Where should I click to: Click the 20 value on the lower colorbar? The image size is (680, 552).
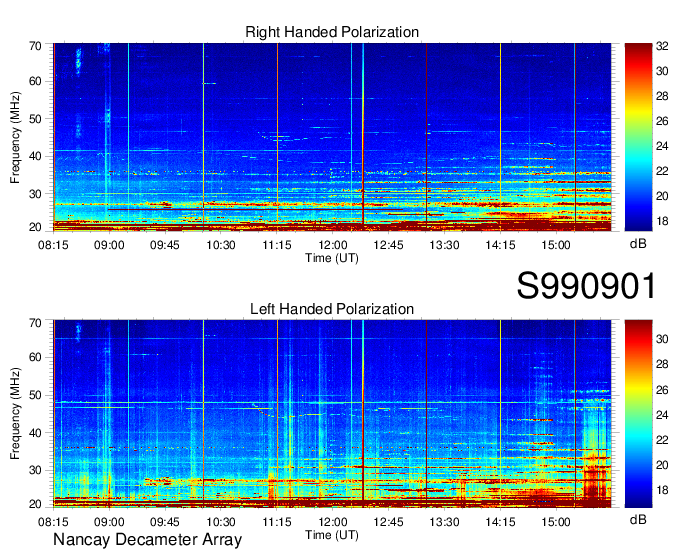[x=662, y=465]
